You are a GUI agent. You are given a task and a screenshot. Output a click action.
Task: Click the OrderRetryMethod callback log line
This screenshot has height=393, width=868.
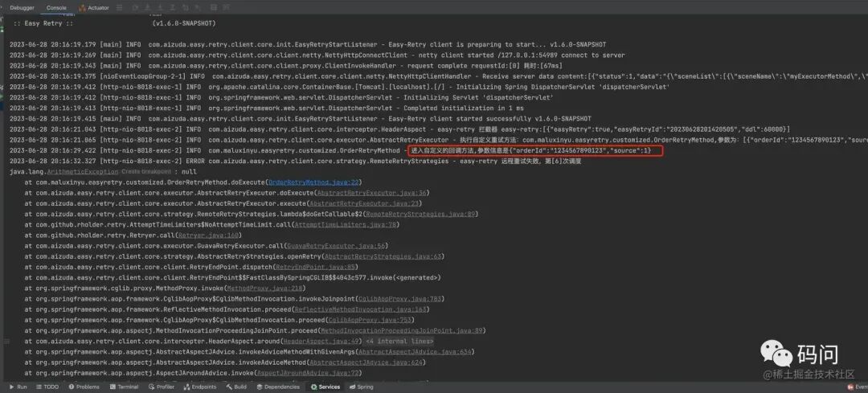330,150
